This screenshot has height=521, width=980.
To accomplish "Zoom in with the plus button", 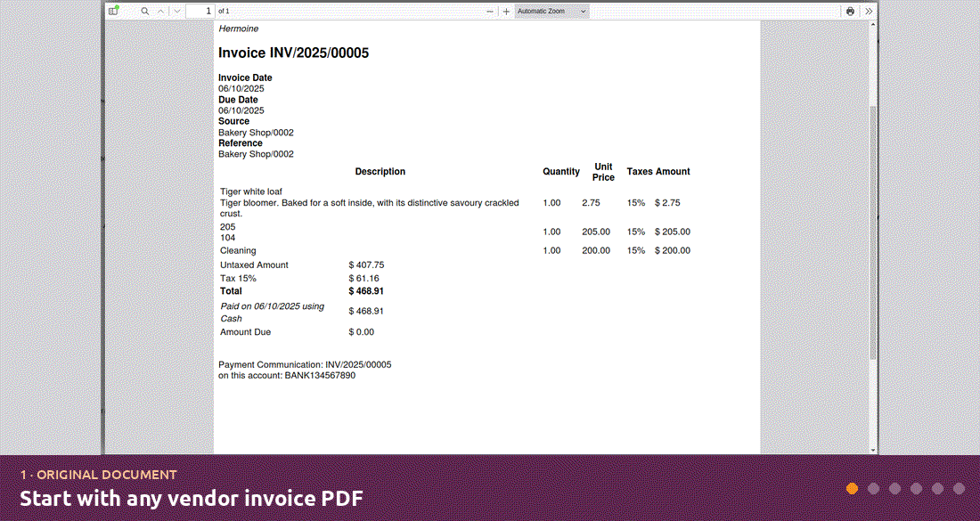I will click(506, 12).
